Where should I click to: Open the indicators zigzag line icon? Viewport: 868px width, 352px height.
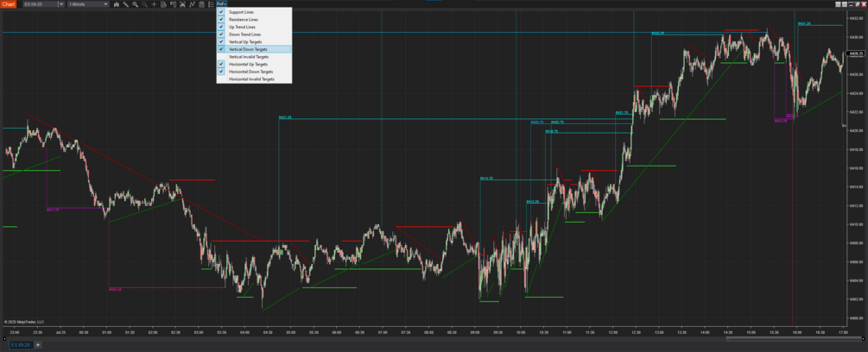tap(192, 3)
